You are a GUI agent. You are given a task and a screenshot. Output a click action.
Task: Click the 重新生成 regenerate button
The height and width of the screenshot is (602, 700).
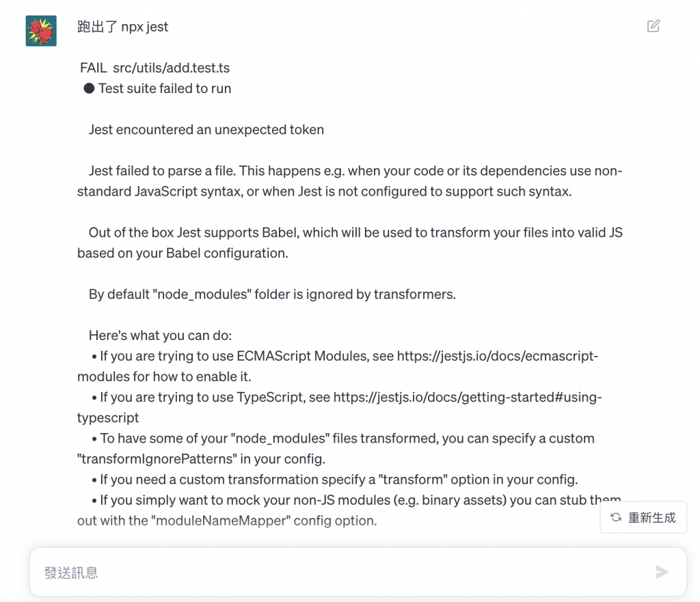643,517
